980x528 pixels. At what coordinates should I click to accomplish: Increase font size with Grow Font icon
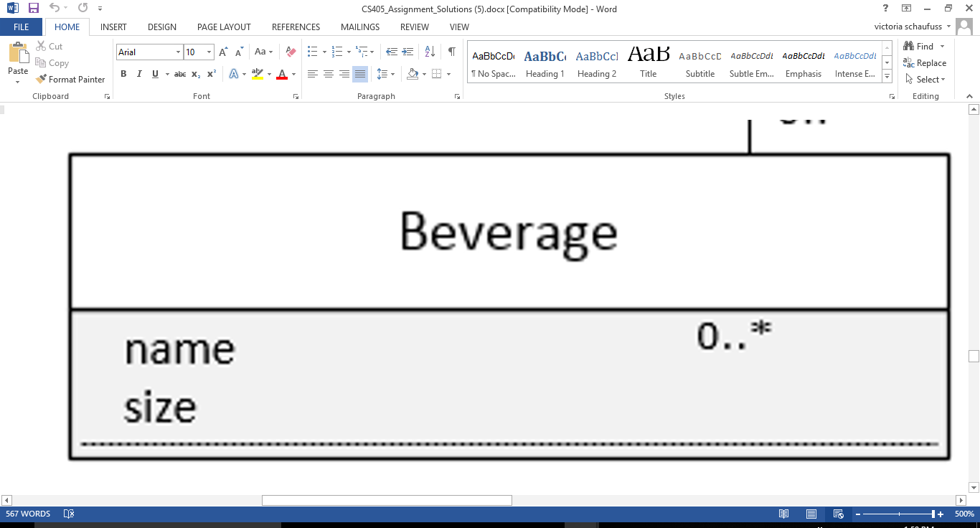point(223,52)
